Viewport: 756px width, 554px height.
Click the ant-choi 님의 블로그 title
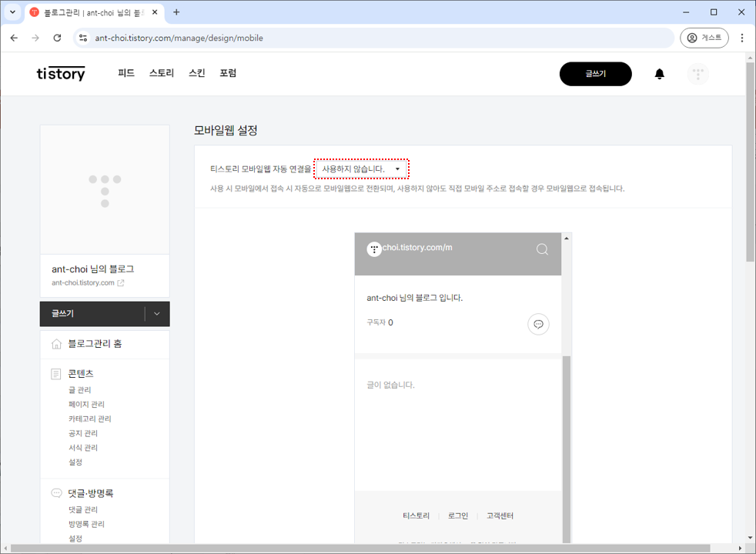tap(93, 269)
